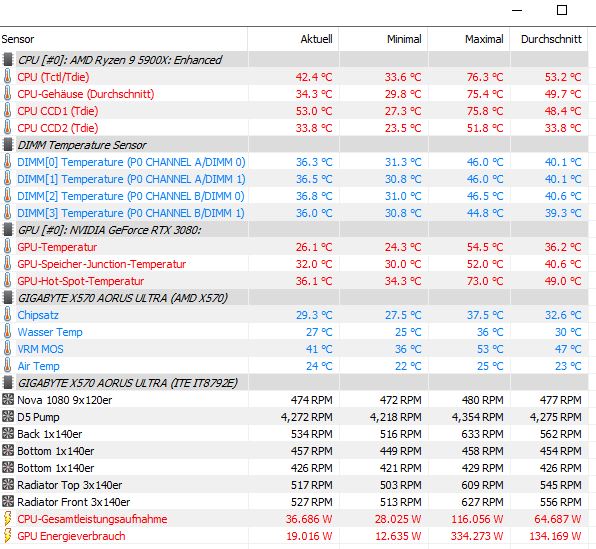596x549 pixels.
Task: Click the 46.5 °C DIMM[2] maximal value
Action: (485, 196)
